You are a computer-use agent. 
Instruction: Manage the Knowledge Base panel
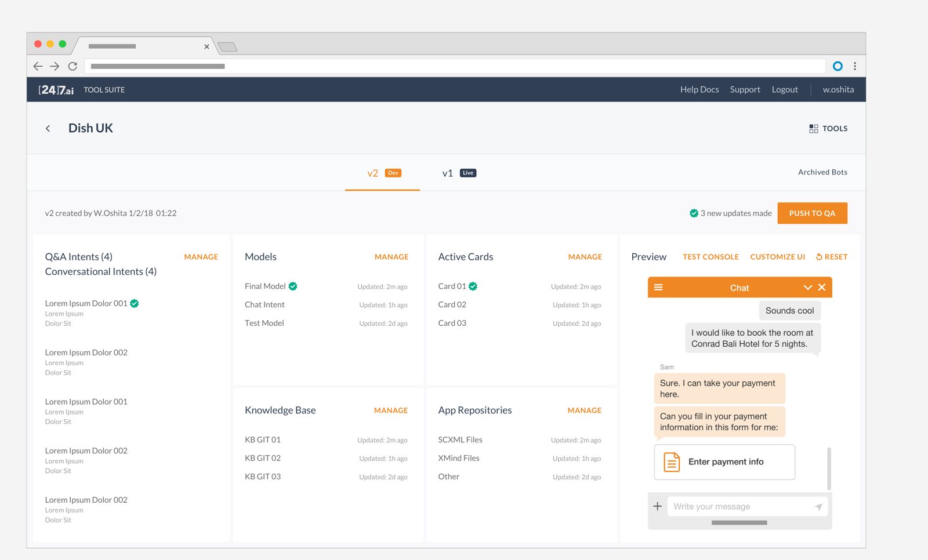391,410
